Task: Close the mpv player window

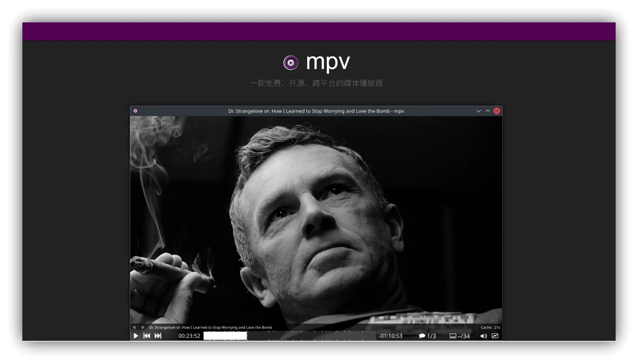Action: (497, 111)
